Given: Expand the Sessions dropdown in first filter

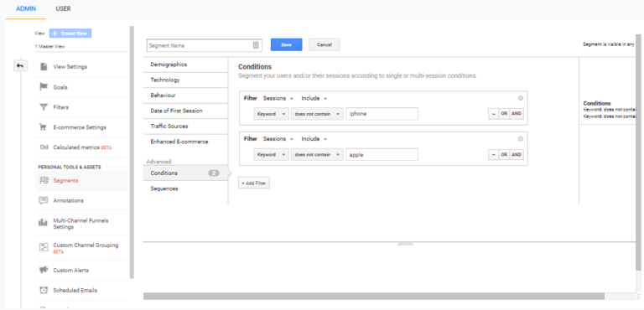Looking at the screenshot, I should click(x=278, y=98).
